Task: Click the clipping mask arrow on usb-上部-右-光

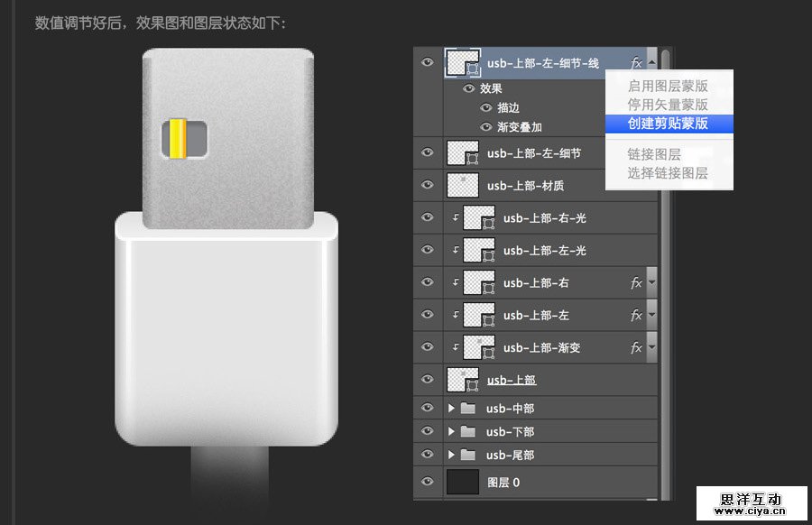Action: [x=456, y=217]
